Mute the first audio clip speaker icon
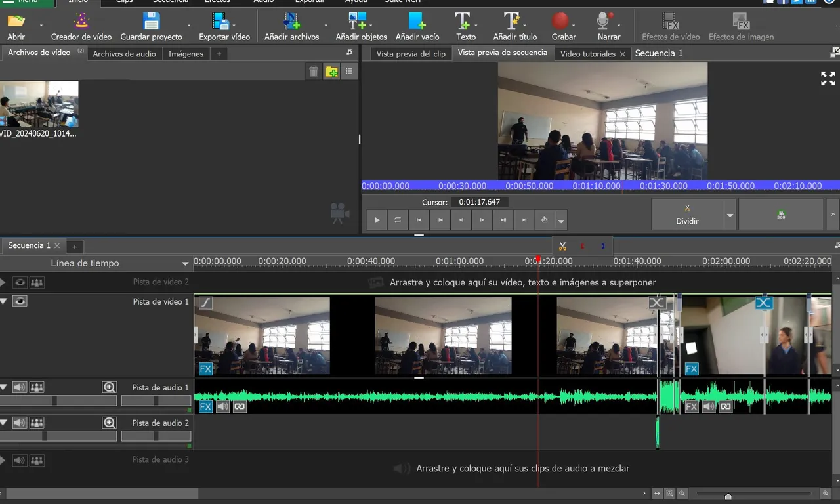Image resolution: width=840 pixels, height=504 pixels. [222, 407]
